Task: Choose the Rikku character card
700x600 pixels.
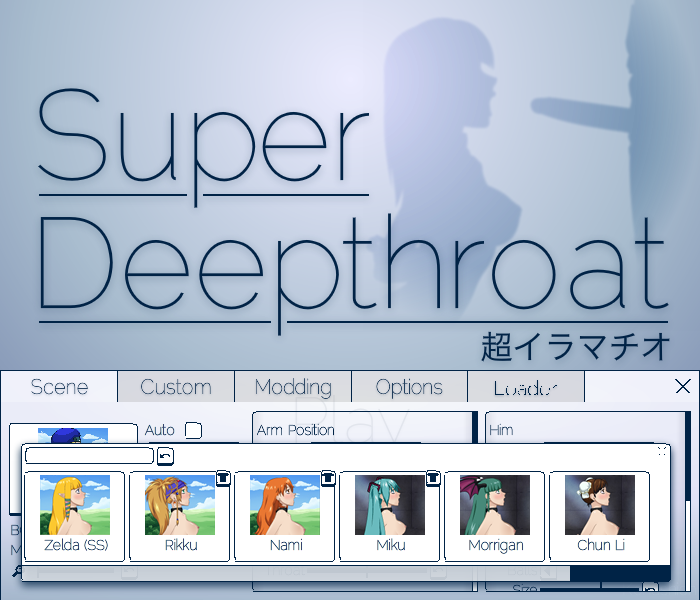Action: point(180,516)
